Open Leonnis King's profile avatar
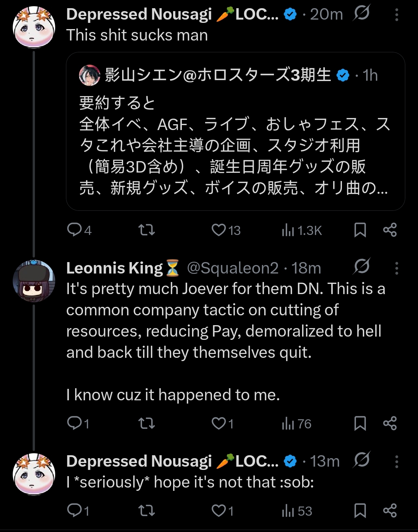 point(34,281)
